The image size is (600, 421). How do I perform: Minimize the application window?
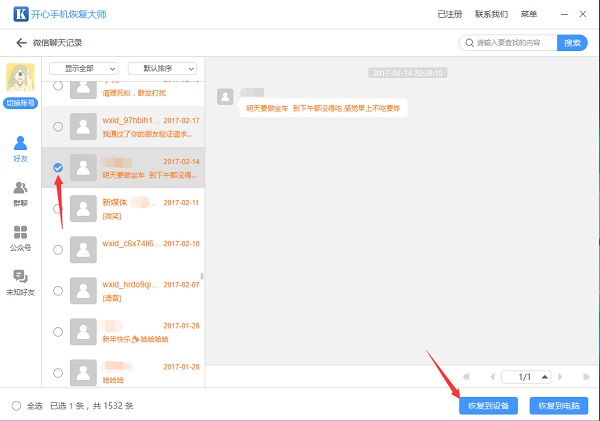point(564,14)
